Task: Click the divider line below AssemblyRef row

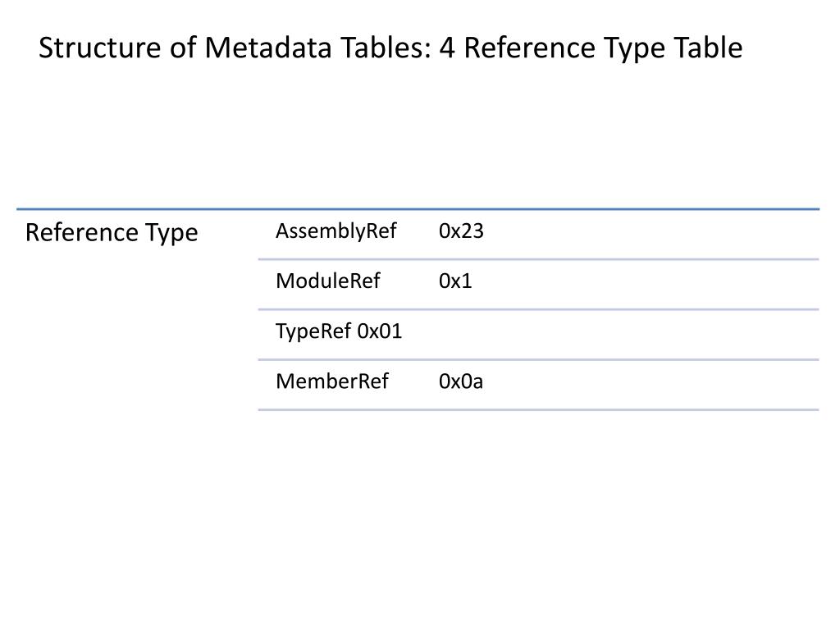Action: 538,259
